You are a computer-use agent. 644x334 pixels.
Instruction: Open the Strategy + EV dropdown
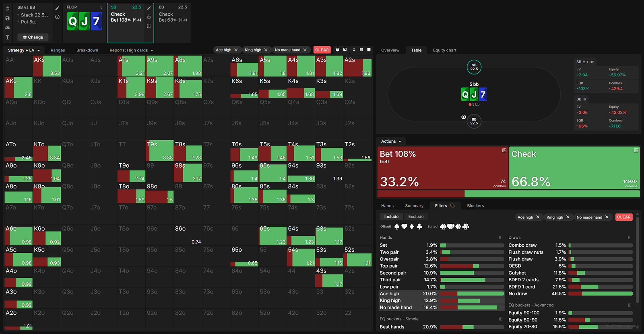click(24, 50)
